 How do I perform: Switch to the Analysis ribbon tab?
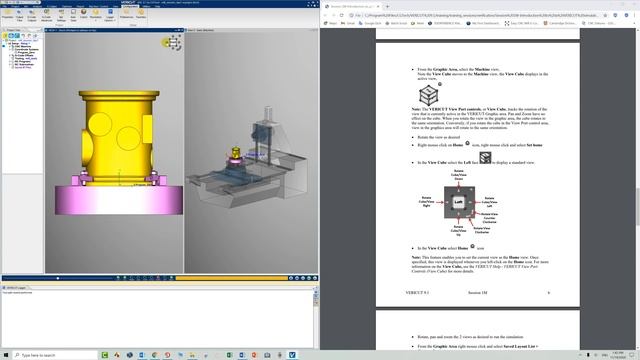(37, 6)
